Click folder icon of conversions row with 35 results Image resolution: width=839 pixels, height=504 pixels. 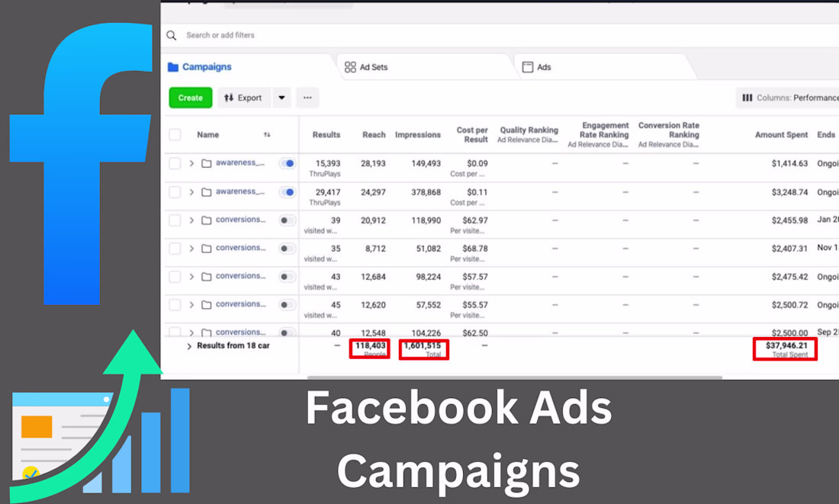coord(207,249)
